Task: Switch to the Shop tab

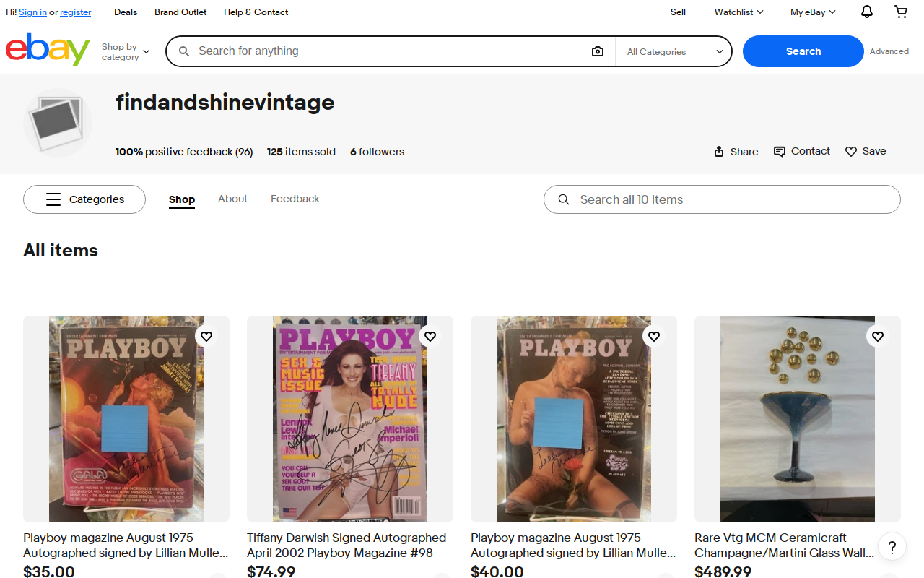Action: click(x=182, y=199)
